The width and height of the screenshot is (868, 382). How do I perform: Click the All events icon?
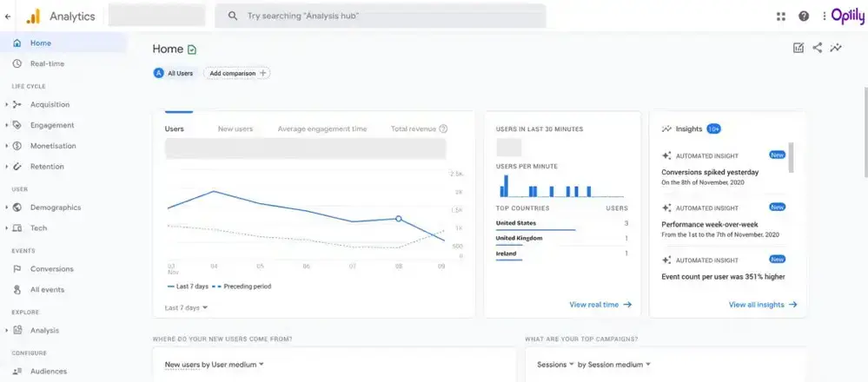point(17,290)
